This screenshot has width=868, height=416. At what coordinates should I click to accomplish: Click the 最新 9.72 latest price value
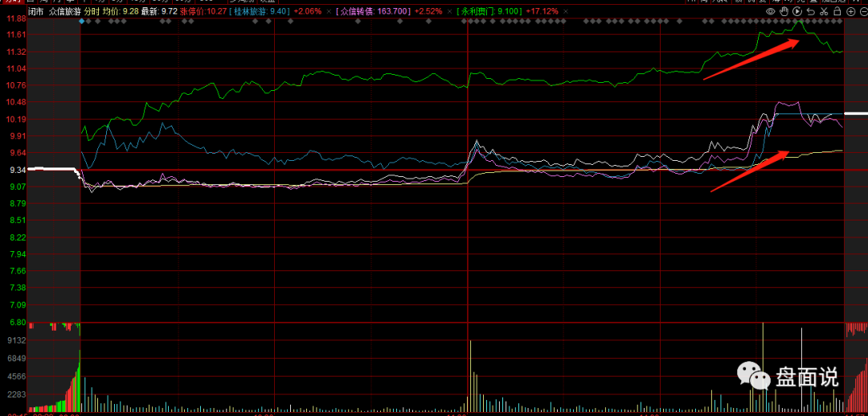pyautogui.click(x=159, y=11)
